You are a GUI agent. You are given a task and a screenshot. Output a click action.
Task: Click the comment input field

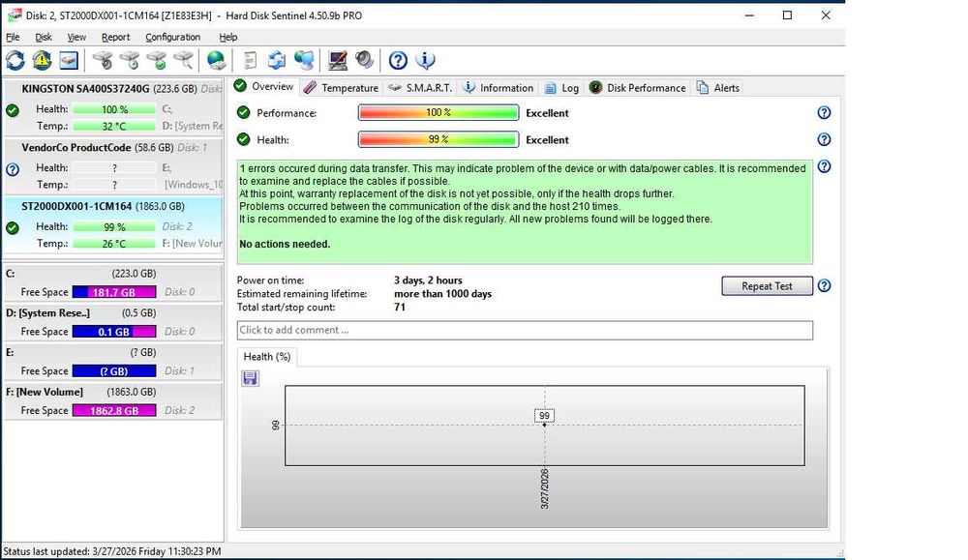[x=525, y=330]
